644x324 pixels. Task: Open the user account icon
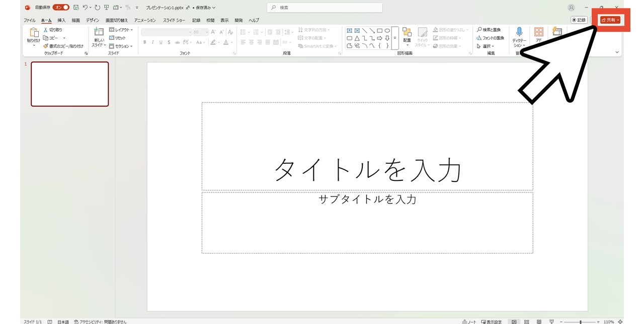coord(571,8)
